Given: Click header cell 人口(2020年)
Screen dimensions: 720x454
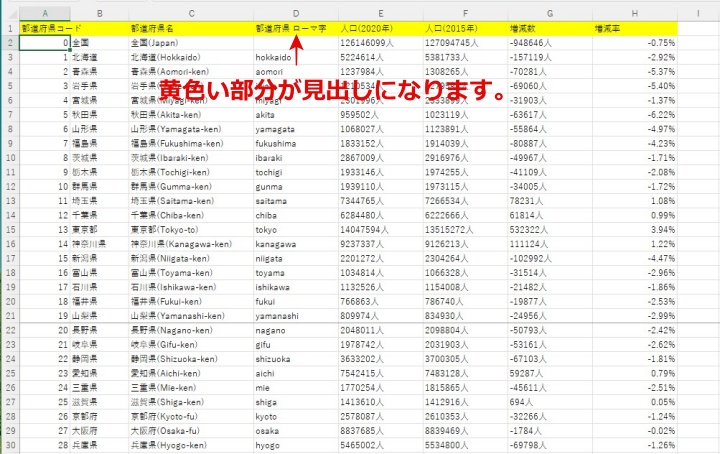Looking at the screenshot, I should tap(381, 28).
